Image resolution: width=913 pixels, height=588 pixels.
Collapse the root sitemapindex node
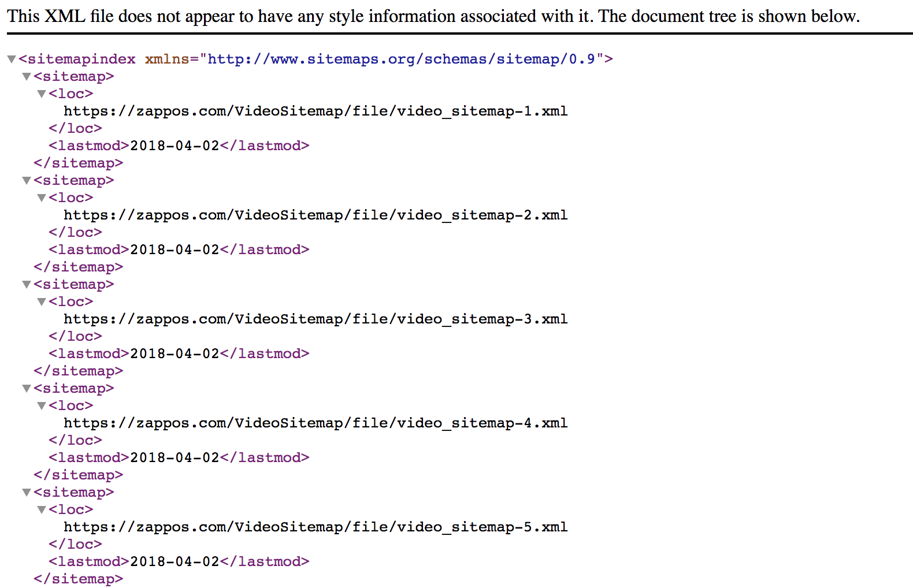(x=12, y=59)
